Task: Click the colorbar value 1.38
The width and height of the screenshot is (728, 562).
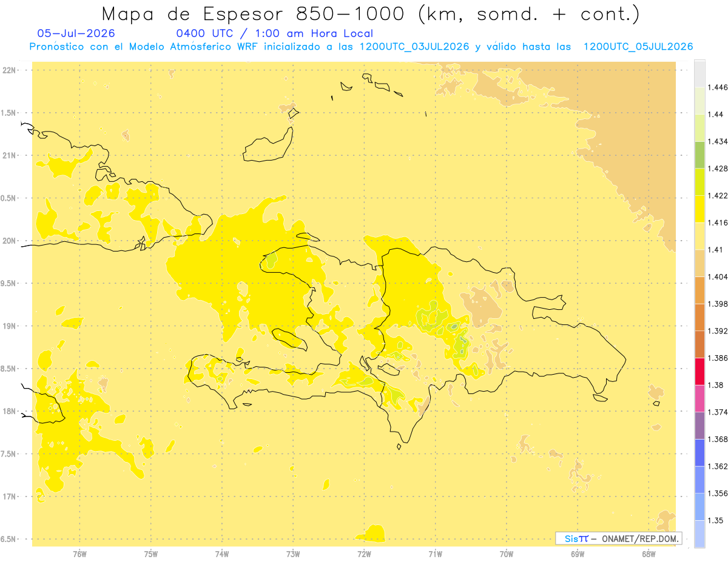Action: pos(715,385)
